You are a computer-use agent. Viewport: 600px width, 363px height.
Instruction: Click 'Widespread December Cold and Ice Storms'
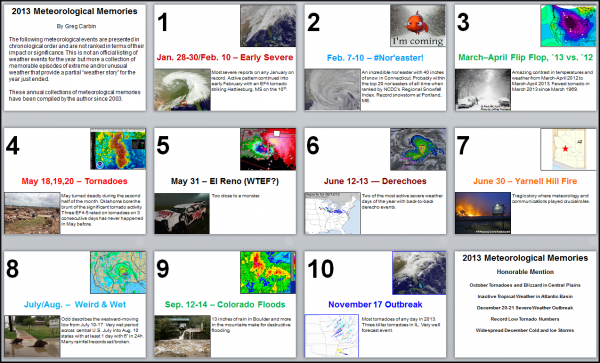pos(525,330)
